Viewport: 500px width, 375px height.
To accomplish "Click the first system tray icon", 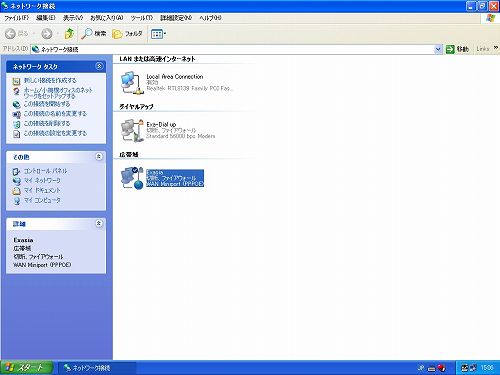I will coord(464,368).
